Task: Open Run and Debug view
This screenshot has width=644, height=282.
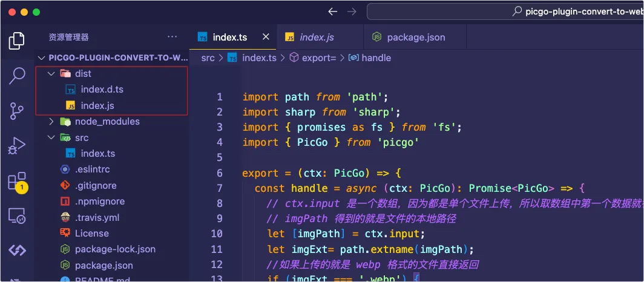Action: click(x=16, y=146)
